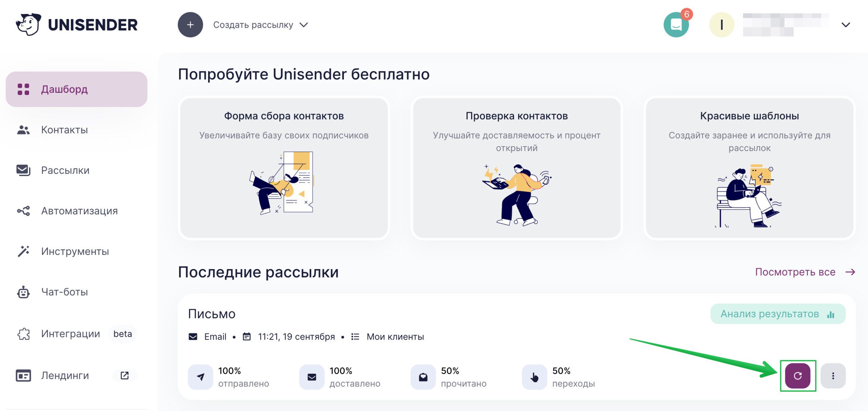The height and width of the screenshot is (411, 868).
Task: Expand the Создать рассылку dropdown arrow
Action: click(x=304, y=24)
